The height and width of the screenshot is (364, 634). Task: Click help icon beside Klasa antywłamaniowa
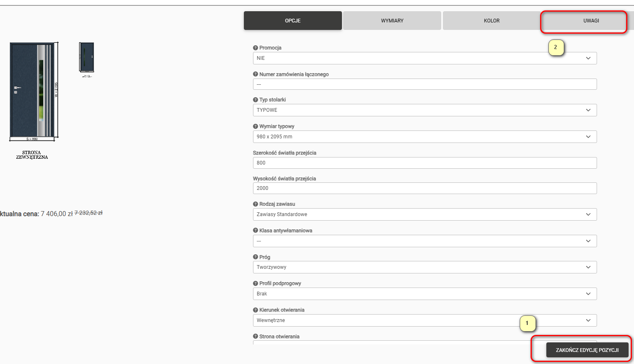click(256, 231)
